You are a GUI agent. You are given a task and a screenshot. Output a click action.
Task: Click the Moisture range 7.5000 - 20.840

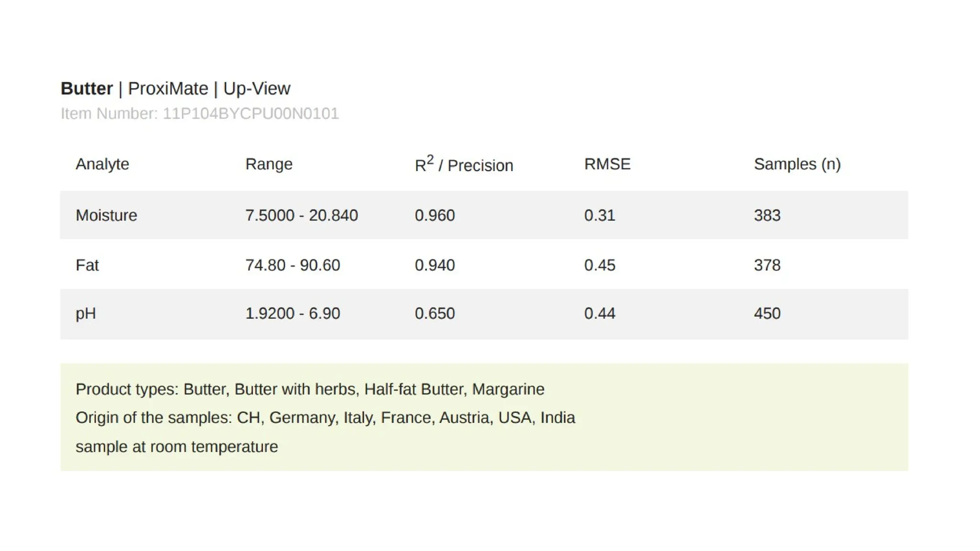coord(301,215)
